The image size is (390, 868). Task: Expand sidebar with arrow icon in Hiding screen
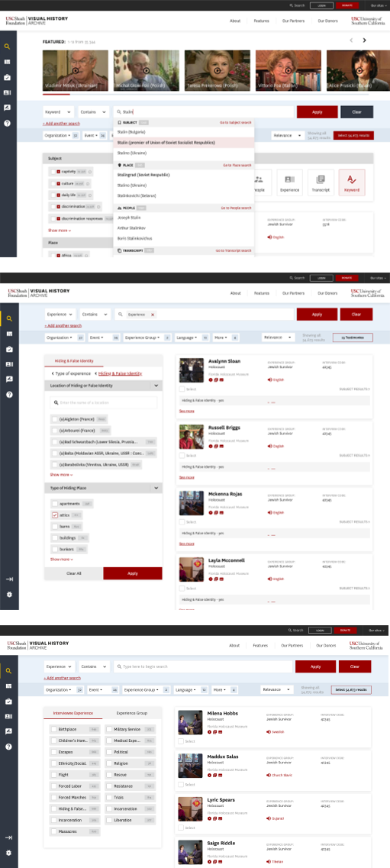9,579
